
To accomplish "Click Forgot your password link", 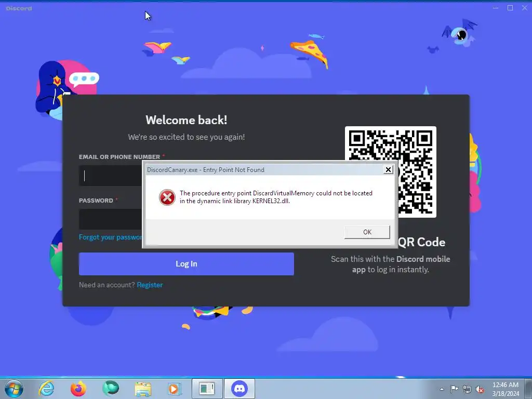I will coord(111,237).
